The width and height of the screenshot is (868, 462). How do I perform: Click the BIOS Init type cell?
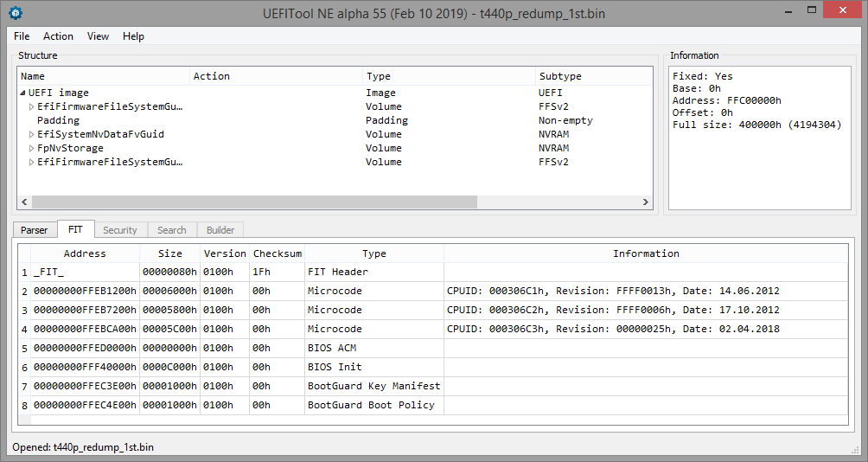tap(374, 368)
